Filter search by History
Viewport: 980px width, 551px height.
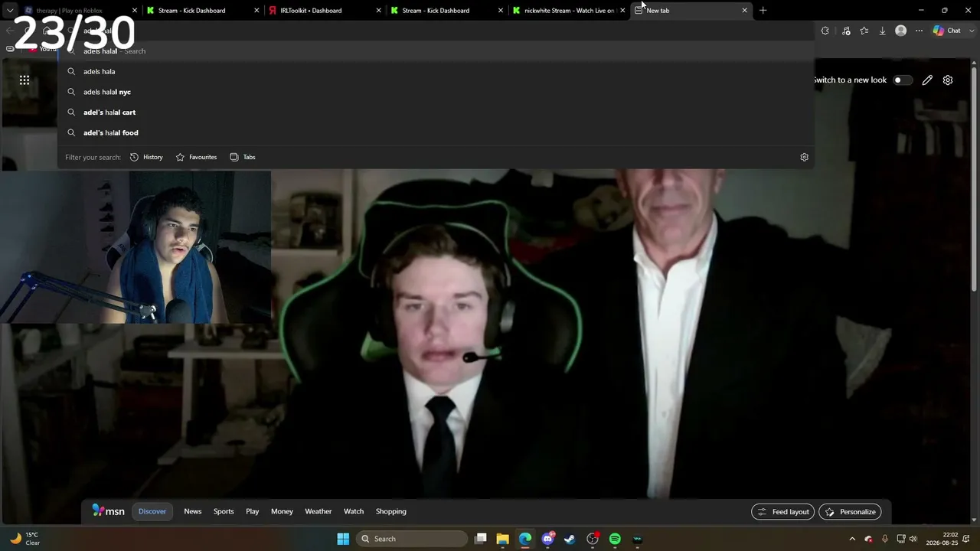146,157
